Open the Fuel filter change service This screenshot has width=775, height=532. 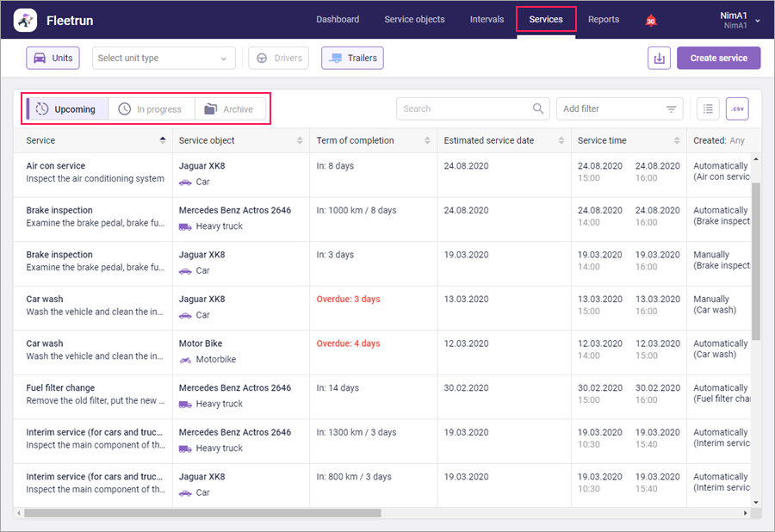click(x=60, y=388)
